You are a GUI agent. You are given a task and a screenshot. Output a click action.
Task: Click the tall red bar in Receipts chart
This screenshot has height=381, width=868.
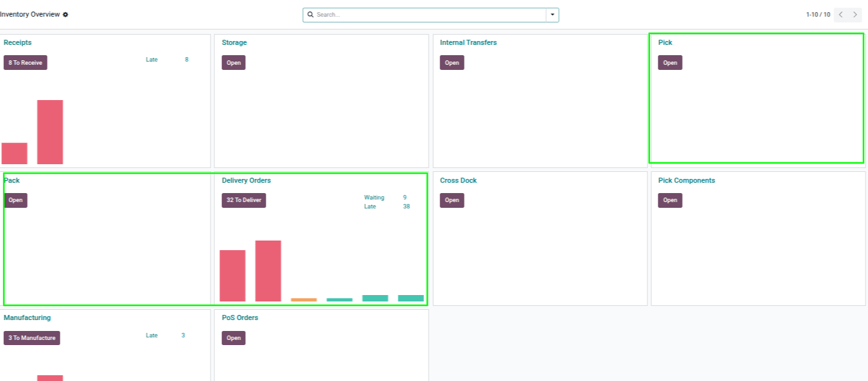tap(50, 132)
